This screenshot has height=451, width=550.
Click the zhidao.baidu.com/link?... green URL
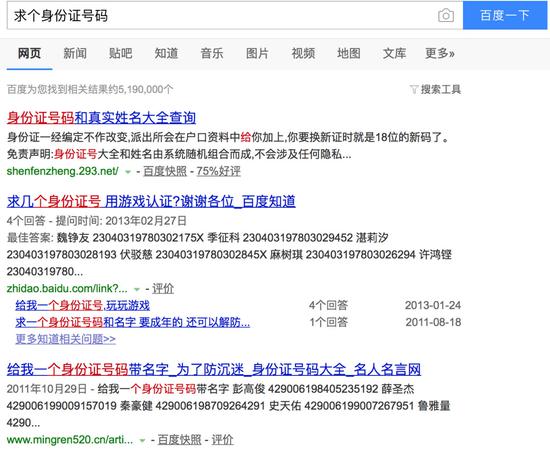tap(67, 289)
